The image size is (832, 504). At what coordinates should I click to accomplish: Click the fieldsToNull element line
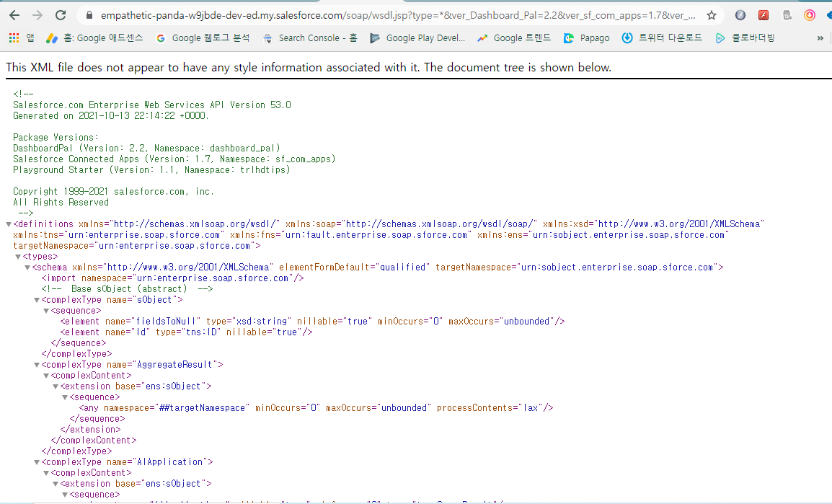312,322
